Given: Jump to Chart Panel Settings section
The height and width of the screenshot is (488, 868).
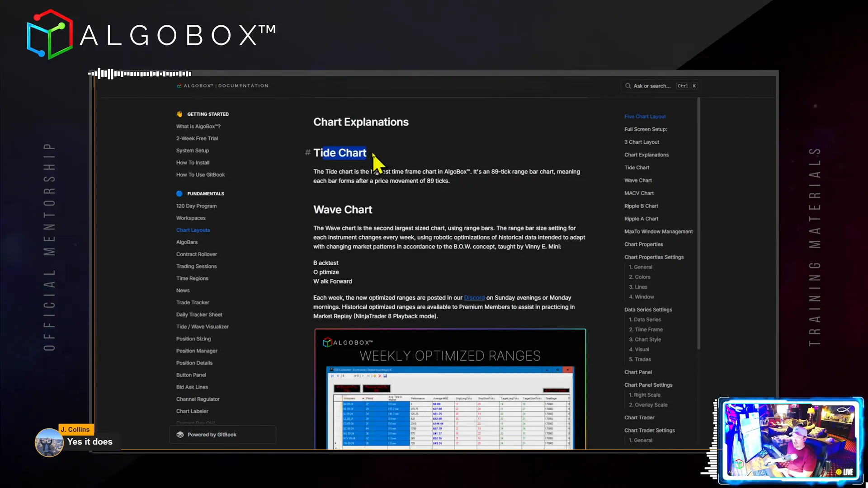Looking at the screenshot, I should (649, 385).
